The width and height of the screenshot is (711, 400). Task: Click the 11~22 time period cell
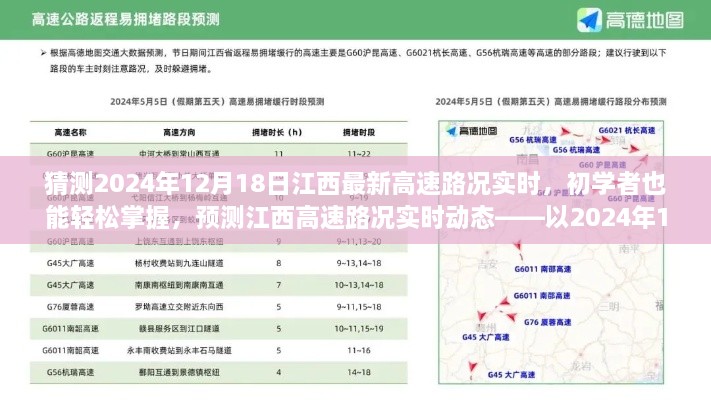click(x=359, y=154)
